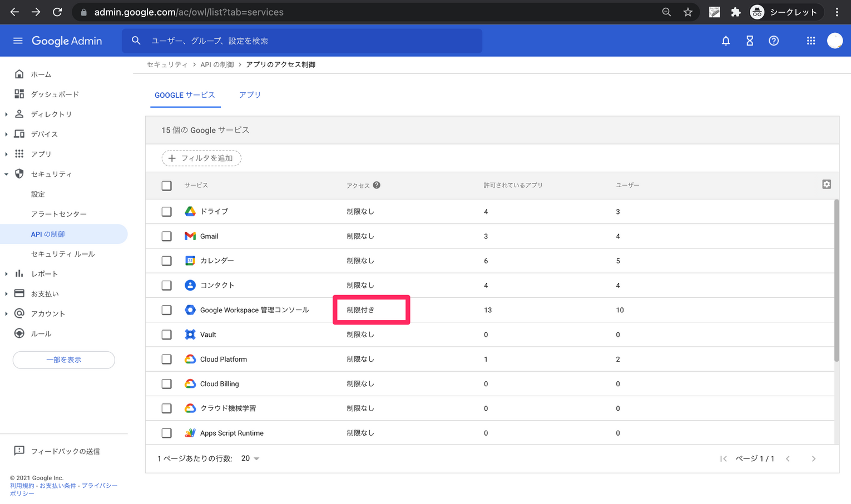Switch to the アプリ tab
Viewport: 851px width, 504px height.
tap(250, 95)
